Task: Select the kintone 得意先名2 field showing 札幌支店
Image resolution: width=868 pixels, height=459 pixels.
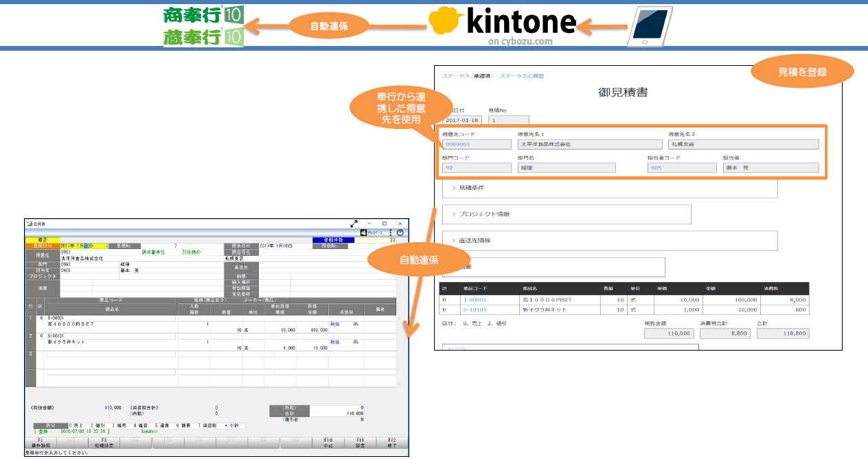Action: coord(744,145)
